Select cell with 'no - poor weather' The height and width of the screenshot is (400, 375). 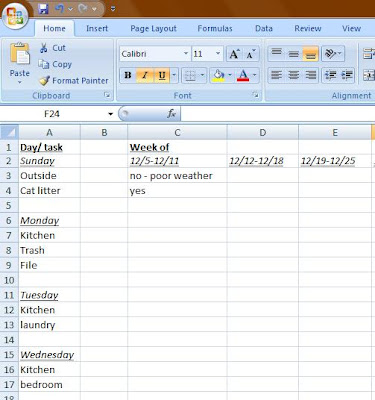coord(177,176)
